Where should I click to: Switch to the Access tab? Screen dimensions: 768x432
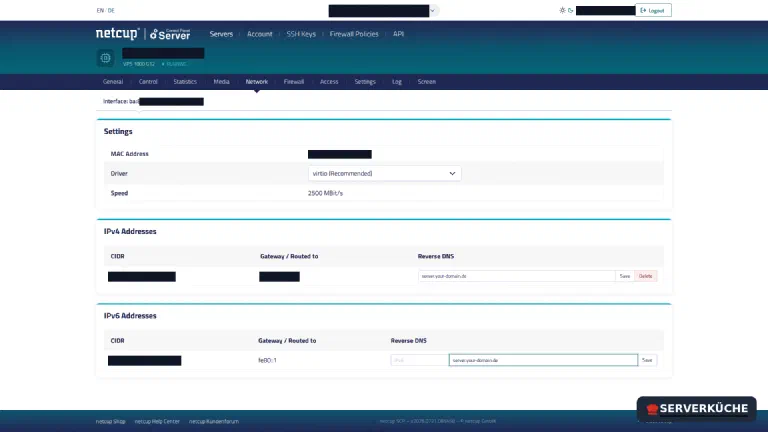(x=329, y=82)
